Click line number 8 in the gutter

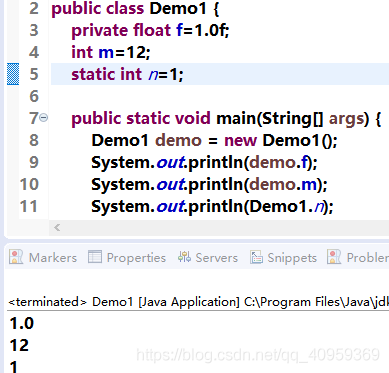point(34,140)
